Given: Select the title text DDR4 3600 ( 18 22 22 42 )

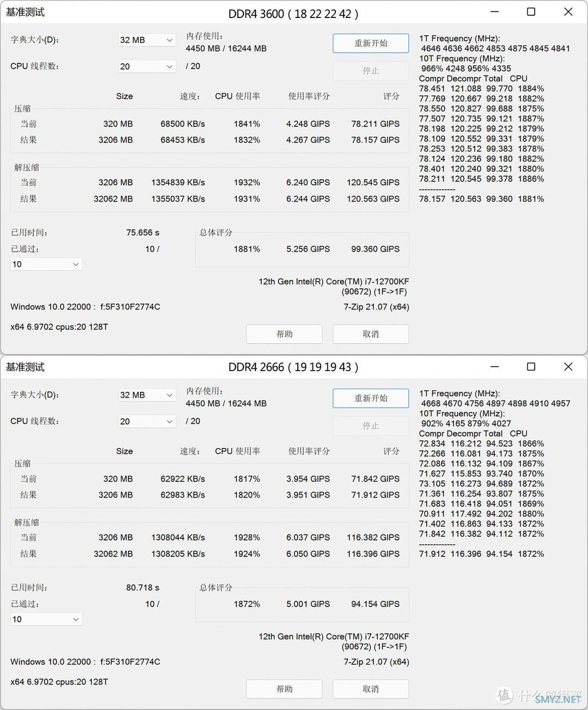Looking at the screenshot, I should tap(293, 14).
